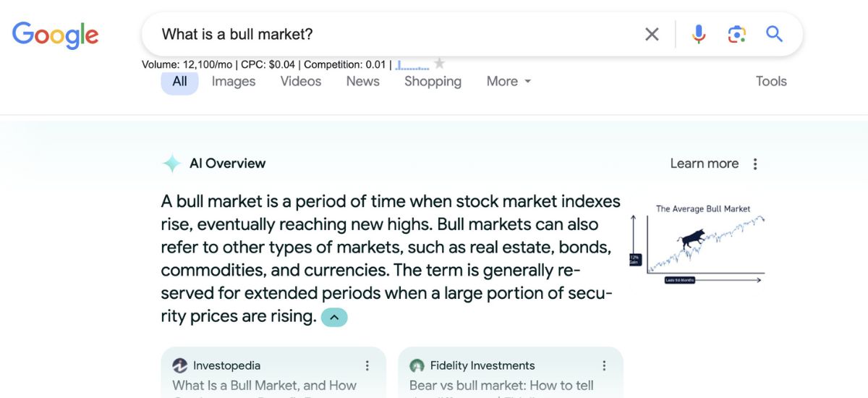
Task: Expand the More search filters dropdown
Action: 509,81
